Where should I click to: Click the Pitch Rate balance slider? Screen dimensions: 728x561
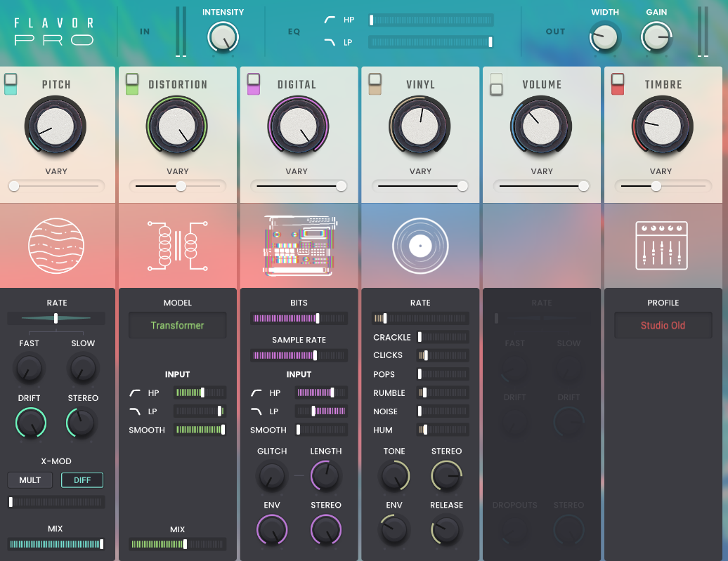click(56, 318)
